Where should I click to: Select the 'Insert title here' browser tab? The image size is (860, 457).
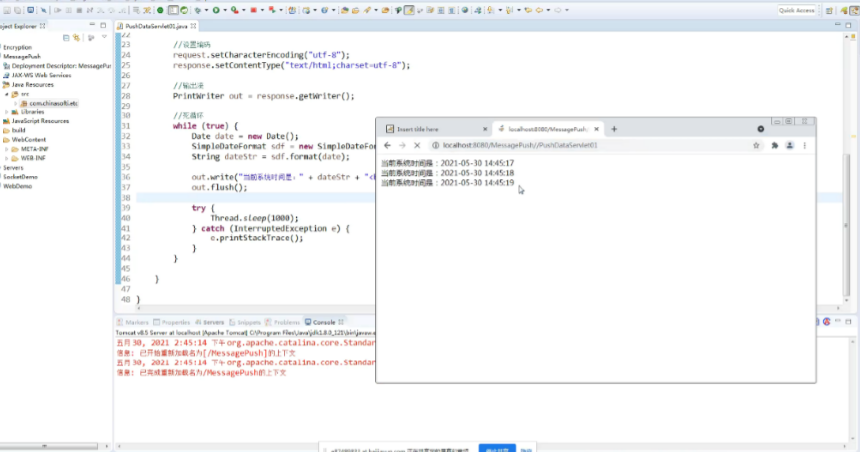[x=418, y=129]
